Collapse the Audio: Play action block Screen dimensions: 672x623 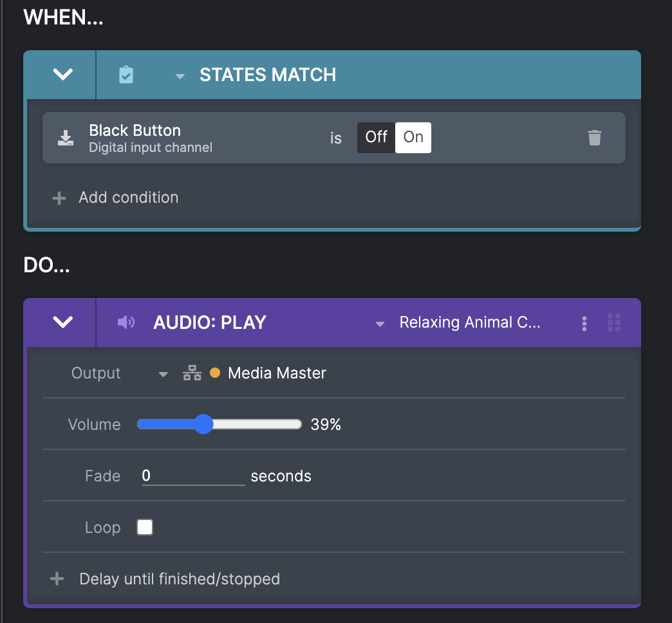(x=62, y=322)
